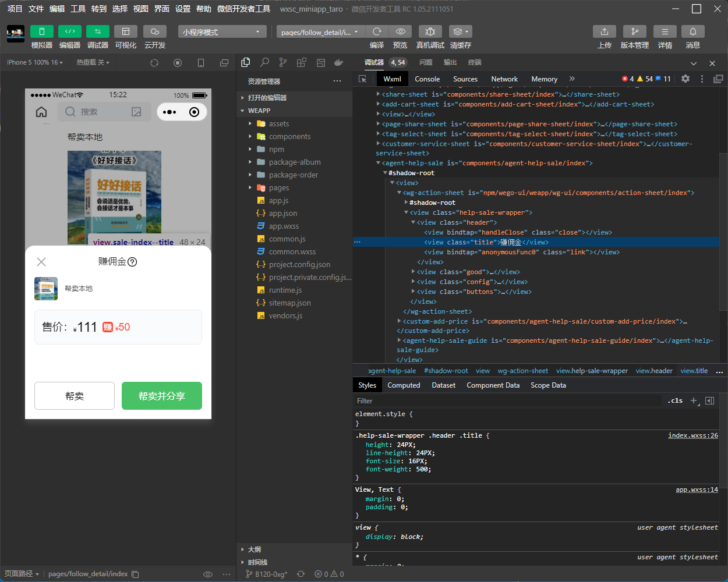Viewport: 728px width, 582px height.
Task: Click the white 帮卖 button in simulator
Action: tap(75, 396)
